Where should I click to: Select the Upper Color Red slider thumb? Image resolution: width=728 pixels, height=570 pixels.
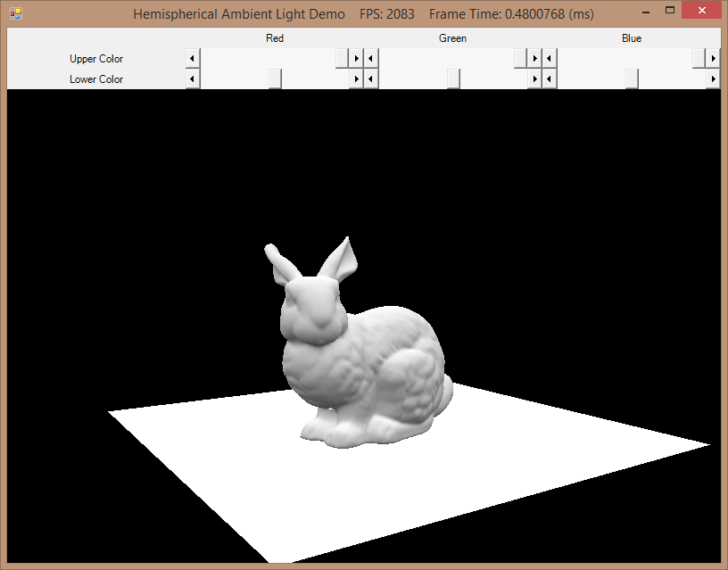click(342, 58)
